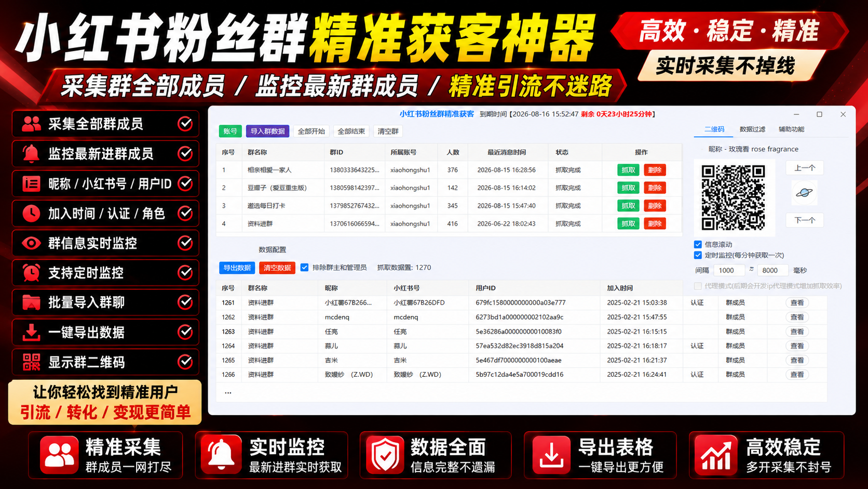
Task: Click 查看 for member mcdenq
Action: click(x=797, y=317)
